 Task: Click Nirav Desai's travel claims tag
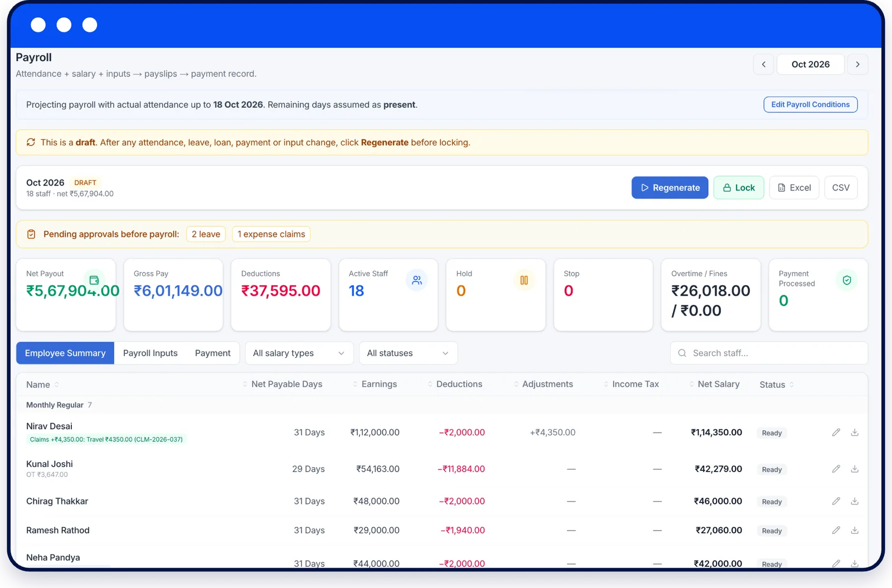click(x=106, y=440)
